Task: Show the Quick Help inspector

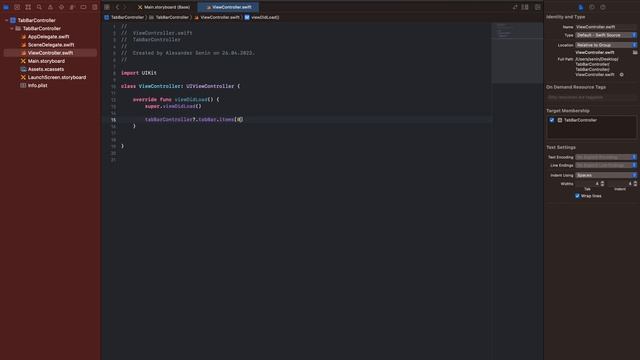Action: click(x=603, y=7)
